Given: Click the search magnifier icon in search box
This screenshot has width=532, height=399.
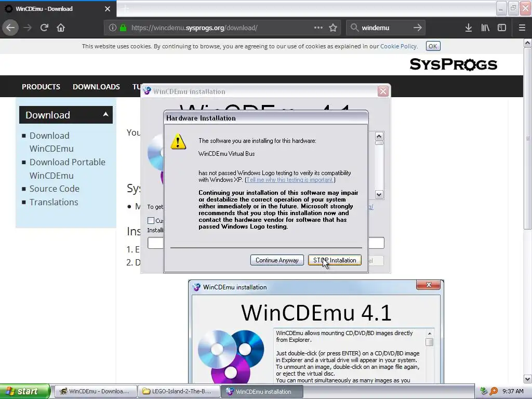Looking at the screenshot, I should coord(354,28).
